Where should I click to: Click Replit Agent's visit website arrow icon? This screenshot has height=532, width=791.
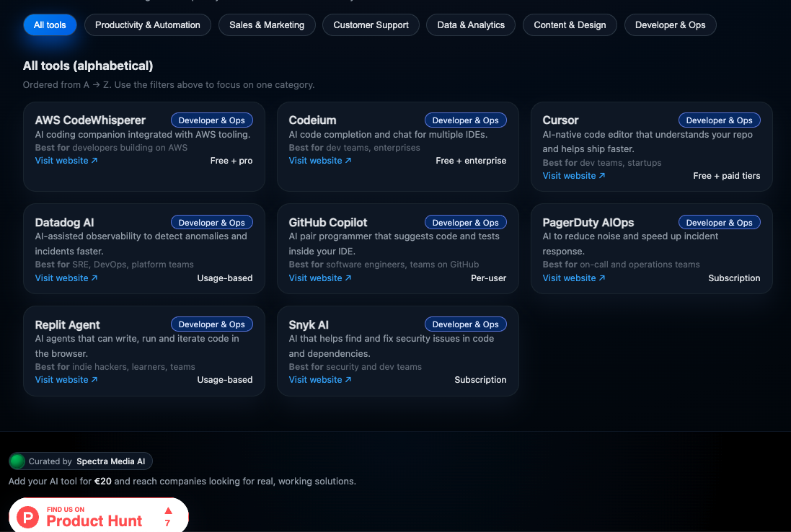(94, 379)
